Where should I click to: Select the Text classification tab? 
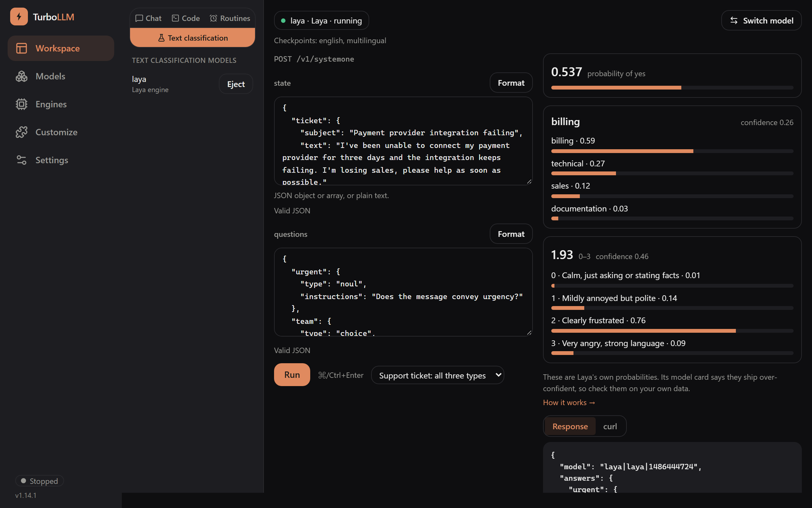click(x=192, y=38)
